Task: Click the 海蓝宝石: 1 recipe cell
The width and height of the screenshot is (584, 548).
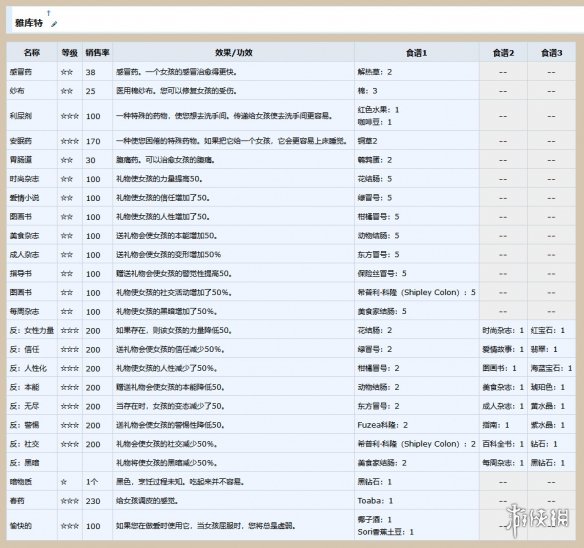Action: [x=551, y=368]
